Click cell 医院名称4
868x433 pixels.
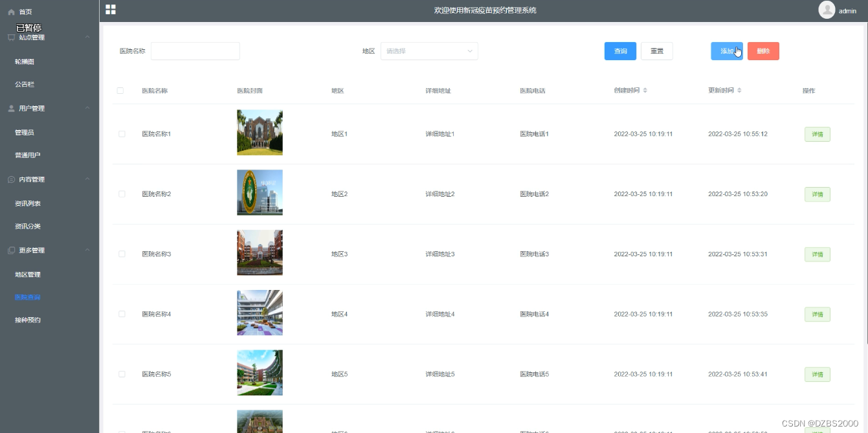pos(156,314)
